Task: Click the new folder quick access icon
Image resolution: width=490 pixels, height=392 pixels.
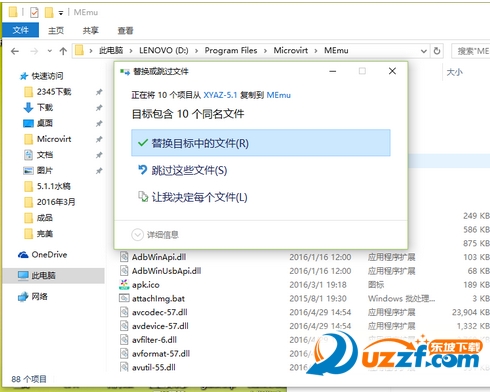Action: pyautogui.click(x=49, y=12)
